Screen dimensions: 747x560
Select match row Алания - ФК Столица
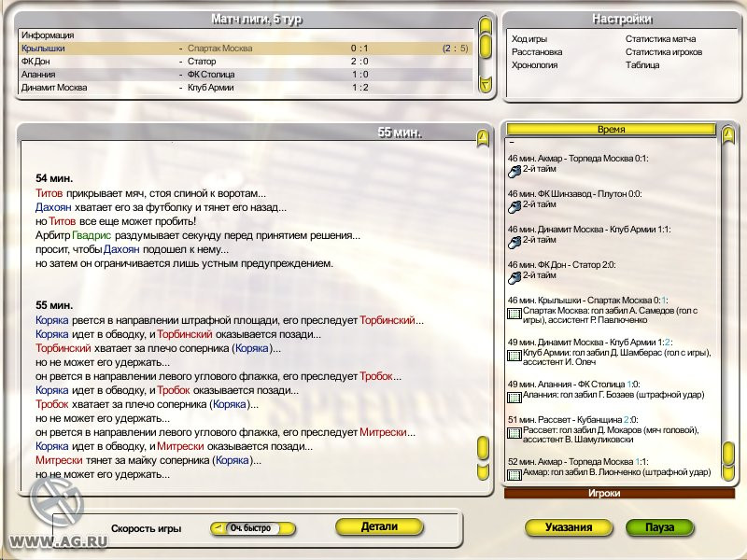click(x=245, y=75)
